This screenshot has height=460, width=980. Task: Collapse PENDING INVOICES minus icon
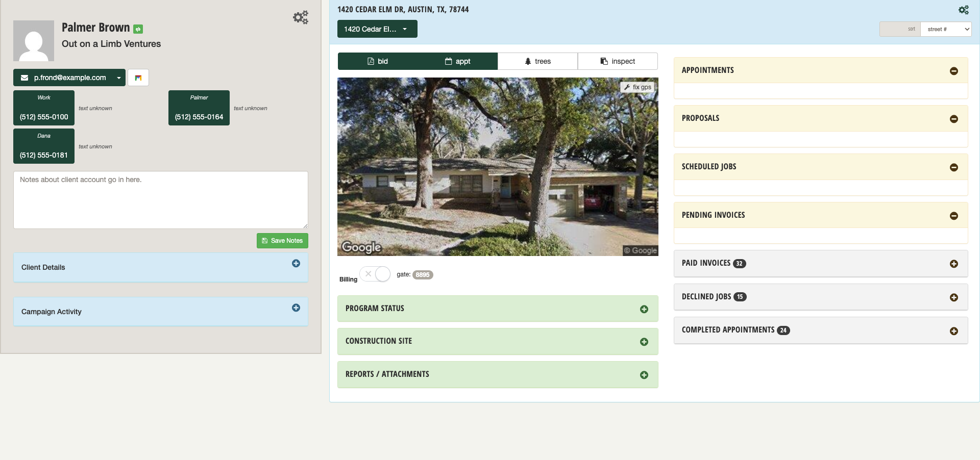[954, 216]
